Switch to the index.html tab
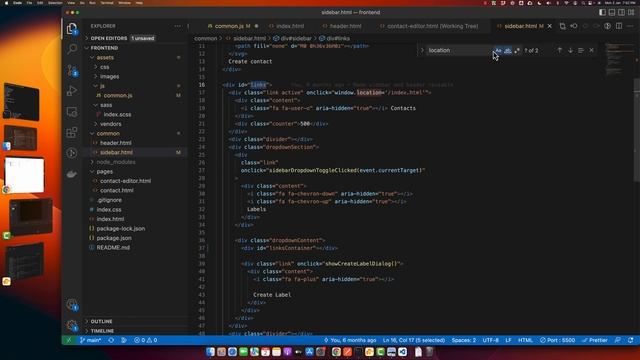This screenshot has height=360, width=640. point(290,26)
